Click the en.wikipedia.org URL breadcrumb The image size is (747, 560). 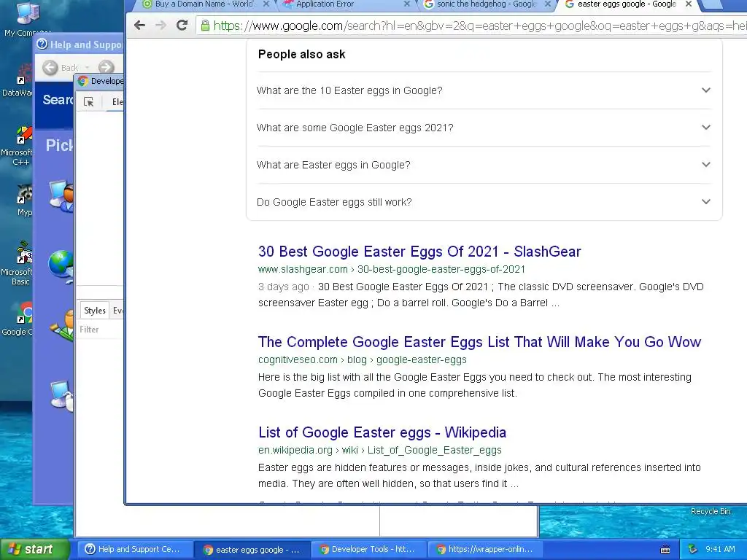[379, 450]
